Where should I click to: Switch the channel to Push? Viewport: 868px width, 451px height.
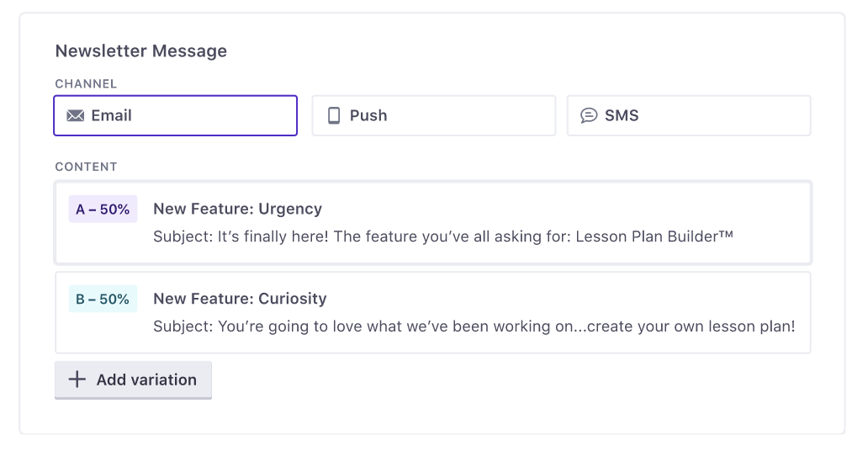pyautogui.click(x=433, y=116)
